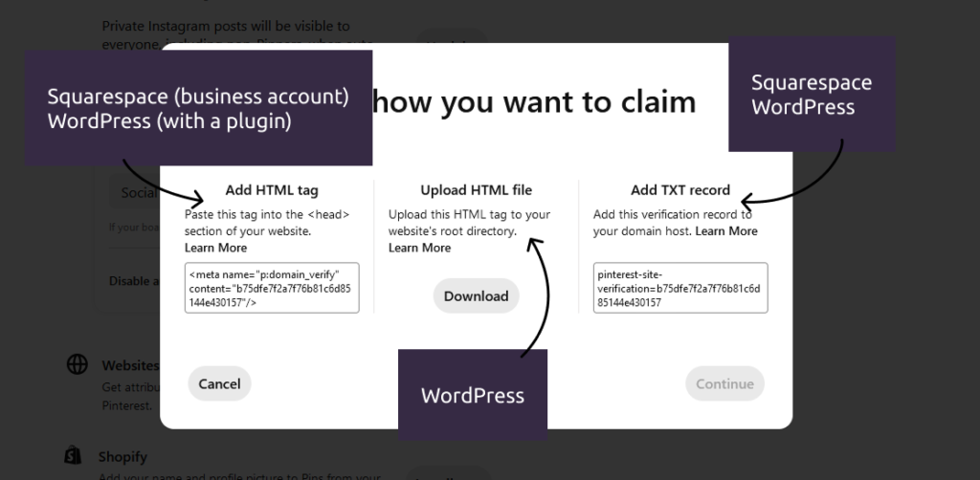The height and width of the screenshot is (480, 980).
Task: Click 'Upload this HTML tag to your' text
Action: tap(469, 214)
